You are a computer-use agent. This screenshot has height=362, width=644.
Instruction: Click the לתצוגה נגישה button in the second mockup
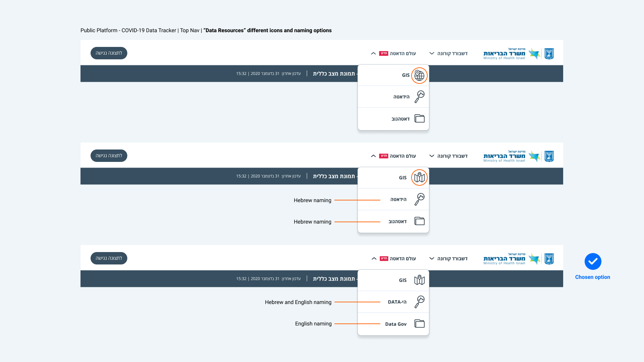click(109, 156)
